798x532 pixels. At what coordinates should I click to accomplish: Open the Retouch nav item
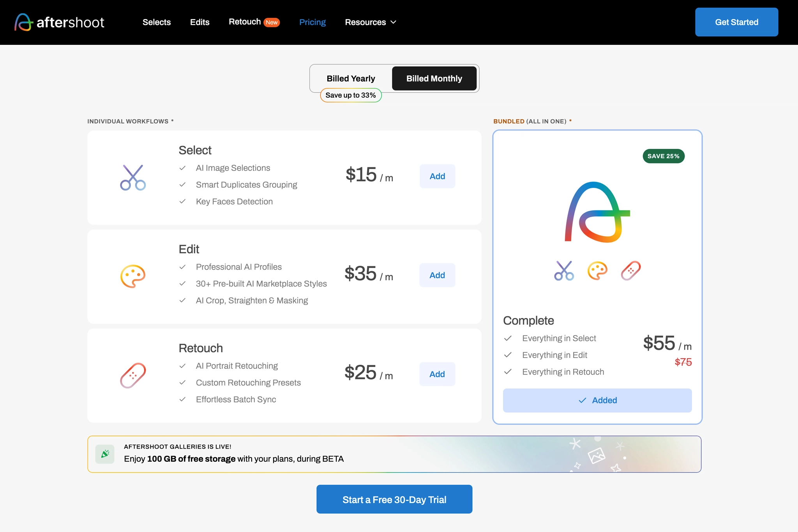coord(245,22)
